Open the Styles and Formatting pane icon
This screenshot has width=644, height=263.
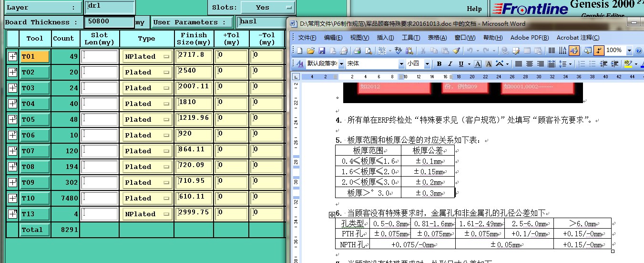tap(300, 63)
